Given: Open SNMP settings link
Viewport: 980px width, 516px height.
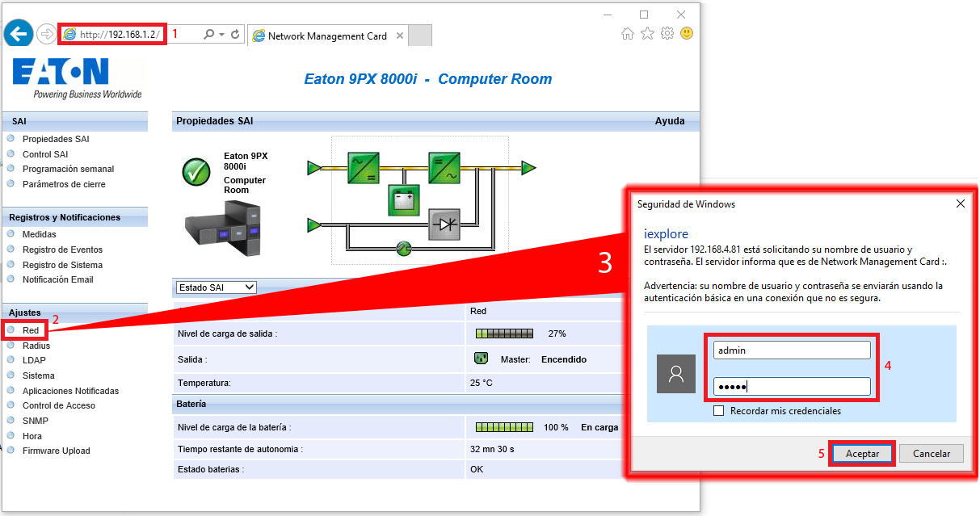Looking at the screenshot, I should 36,421.
